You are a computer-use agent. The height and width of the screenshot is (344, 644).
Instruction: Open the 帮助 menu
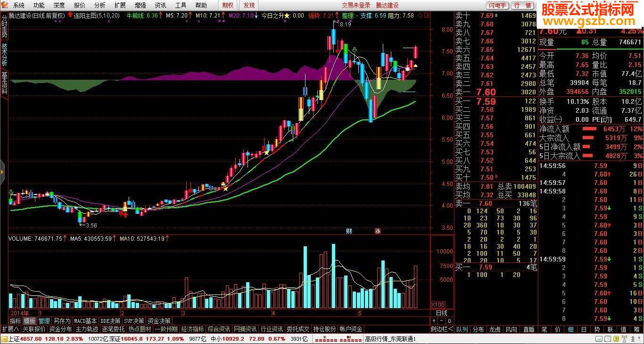click(x=201, y=5)
